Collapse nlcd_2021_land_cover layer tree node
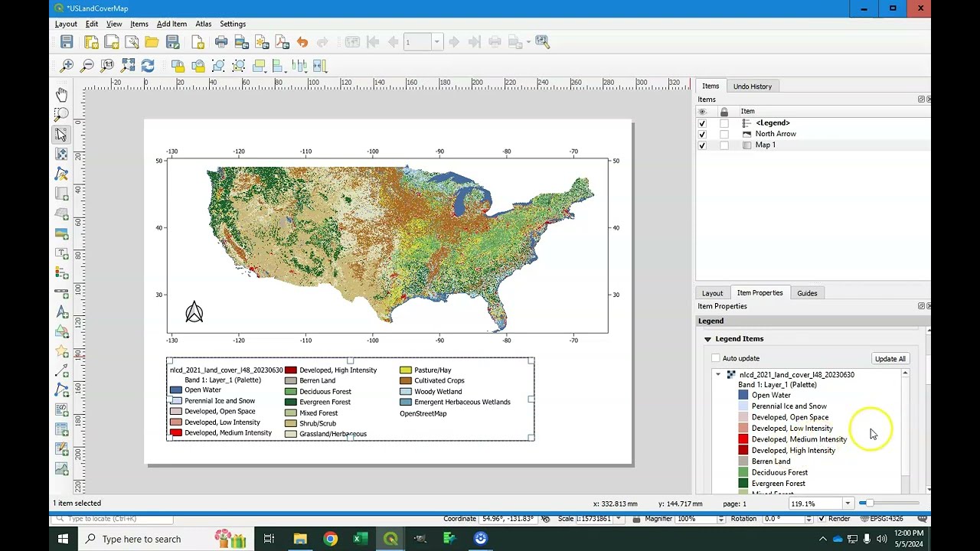The width and height of the screenshot is (980, 551). (x=718, y=375)
